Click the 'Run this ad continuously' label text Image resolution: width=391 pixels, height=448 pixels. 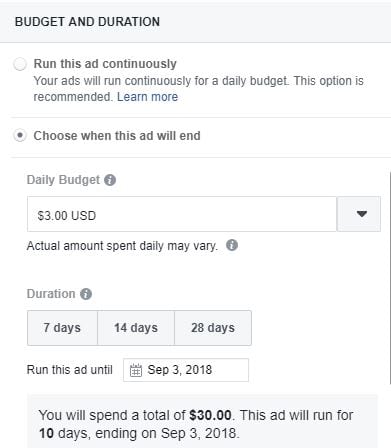(x=105, y=64)
